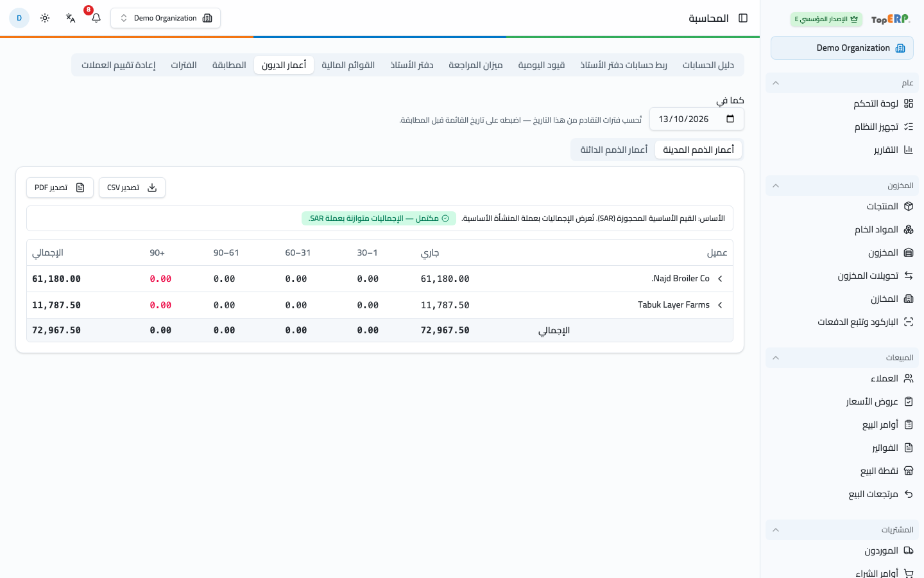The image size is (924, 578).
Task: Click the +90 column header
Action: [x=157, y=253]
